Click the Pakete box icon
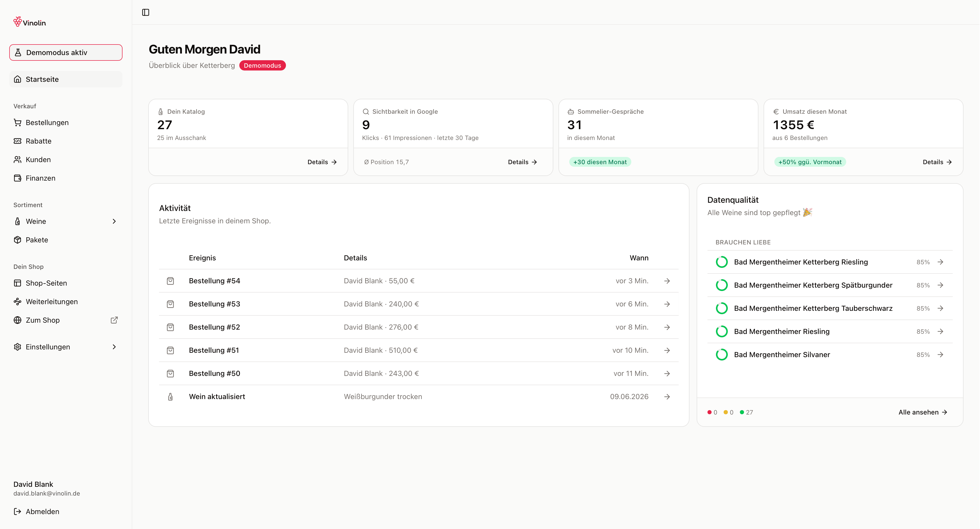The width and height of the screenshot is (980, 529). tap(17, 240)
